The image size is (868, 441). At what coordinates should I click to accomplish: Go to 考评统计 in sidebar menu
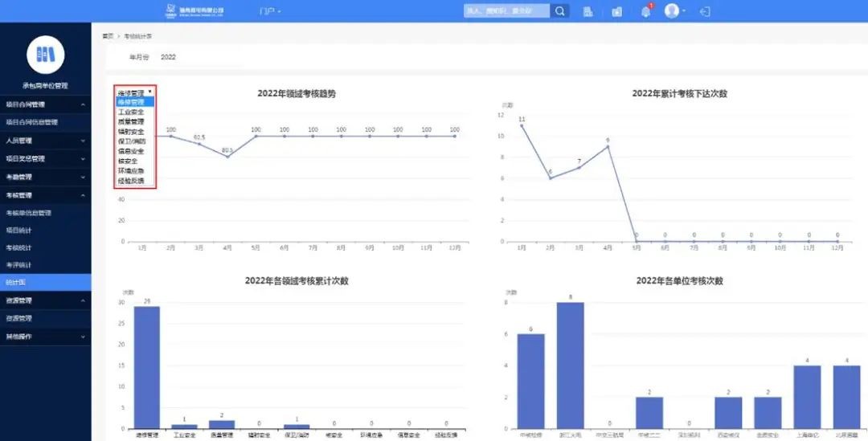coord(19,264)
